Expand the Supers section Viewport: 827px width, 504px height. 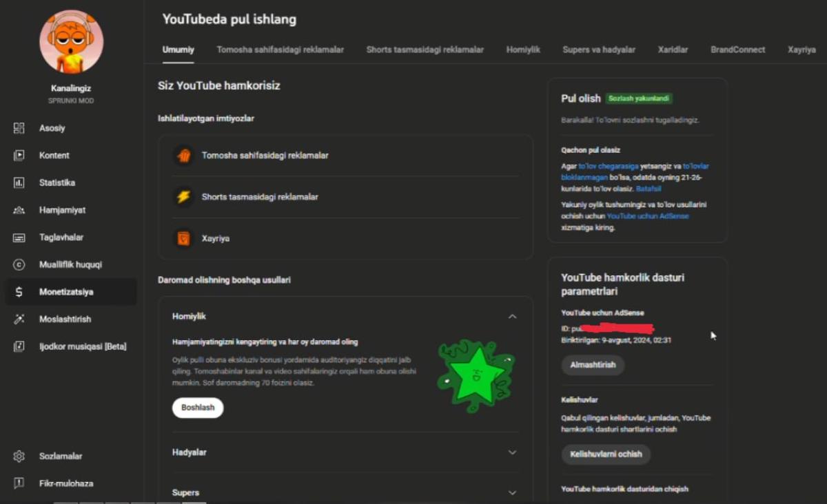512,492
